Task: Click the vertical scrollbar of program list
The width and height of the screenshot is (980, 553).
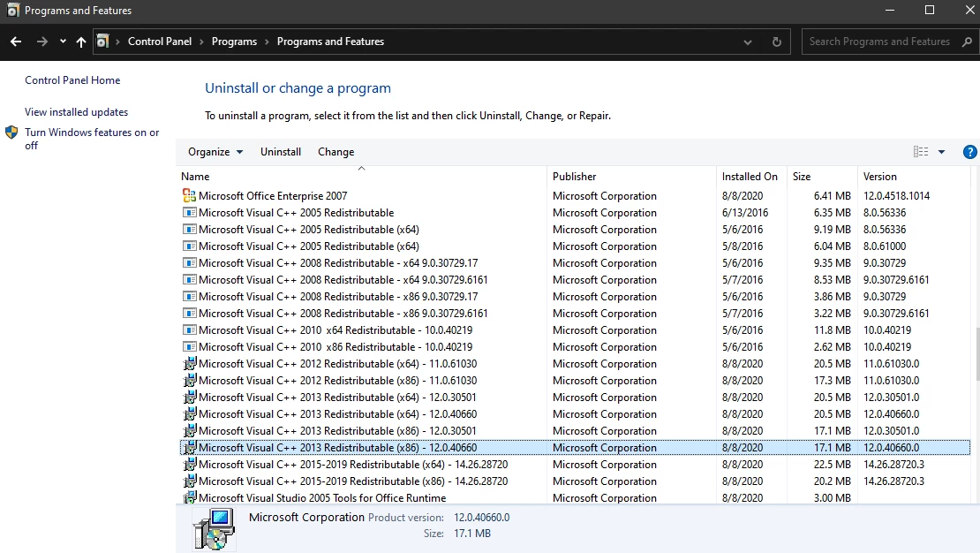Action: pyautogui.click(x=976, y=354)
